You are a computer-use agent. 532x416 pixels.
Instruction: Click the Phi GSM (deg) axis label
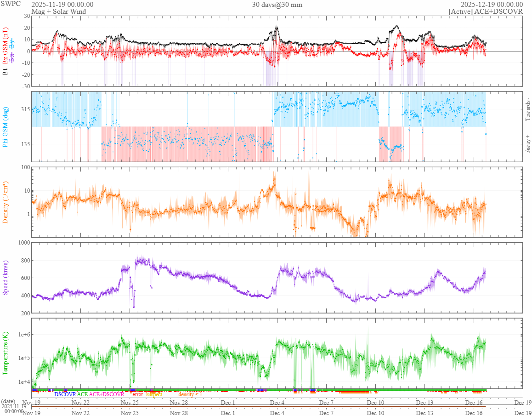pyautogui.click(x=6, y=127)
